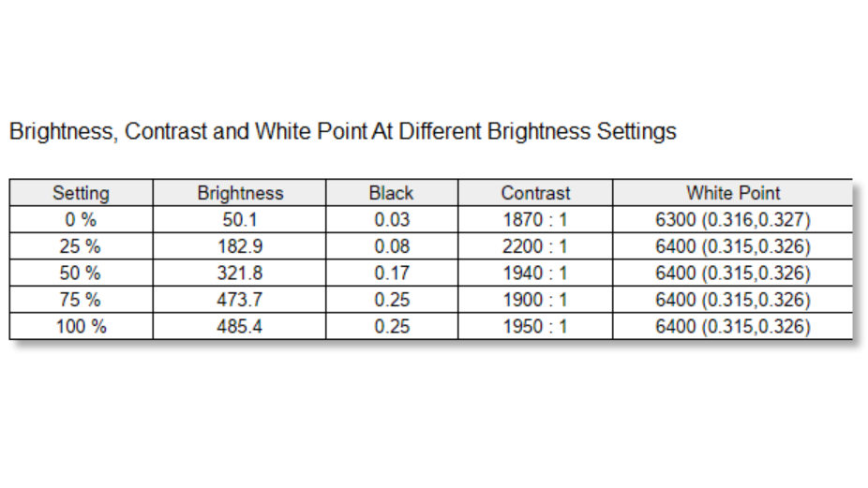Select the 25 % setting cell
This screenshot has width=868, height=488.
click(x=81, y=247)
